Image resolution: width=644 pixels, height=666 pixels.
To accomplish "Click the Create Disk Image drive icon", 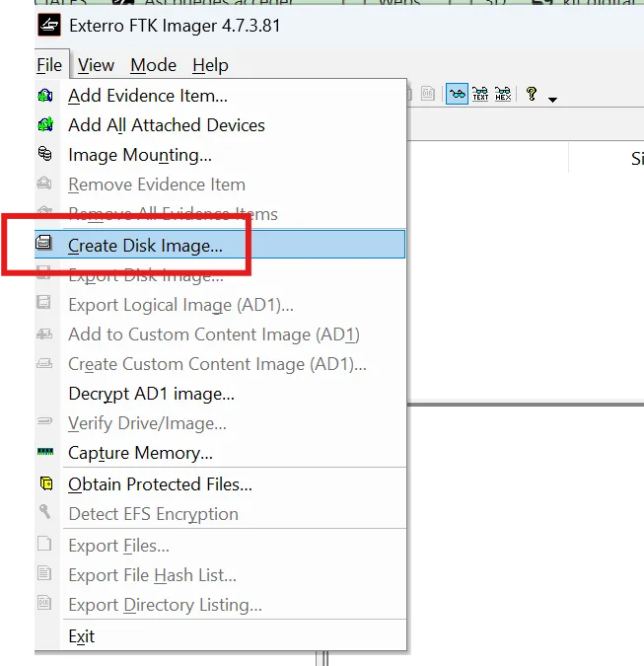I will click(45, 245).
